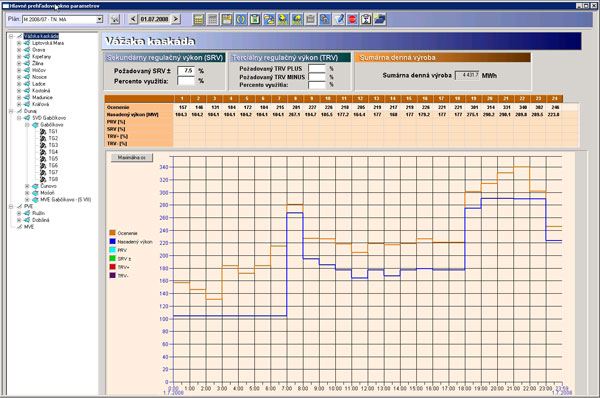
Task: Open the Plán dropdown list
Action: tap(99, 19)
